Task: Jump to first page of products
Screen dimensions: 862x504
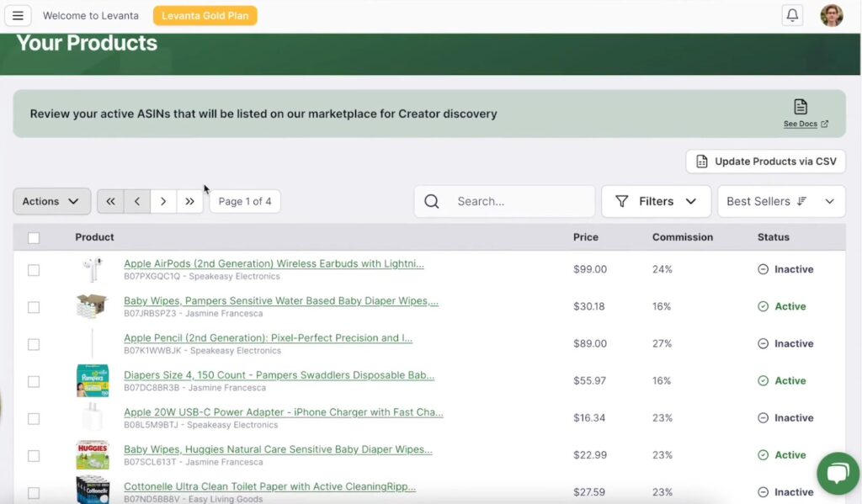Action: click(110, 201)
